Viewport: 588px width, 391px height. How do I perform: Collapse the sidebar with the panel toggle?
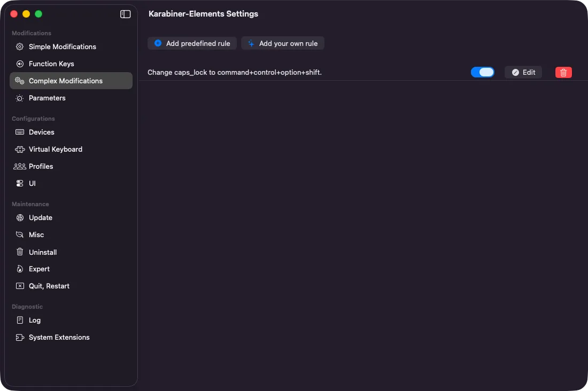(125, 14)
